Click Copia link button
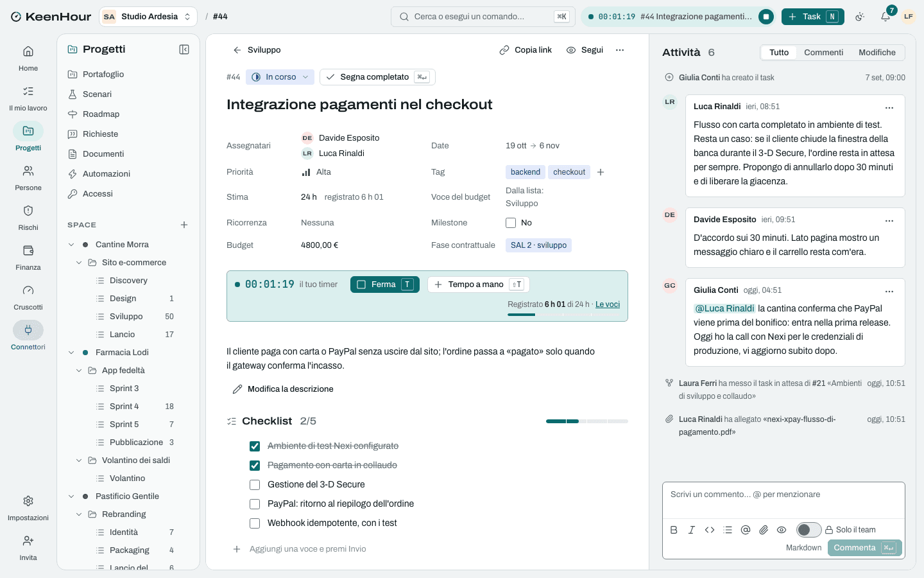The width and height of the screenshot is (924, 578). 526,50
